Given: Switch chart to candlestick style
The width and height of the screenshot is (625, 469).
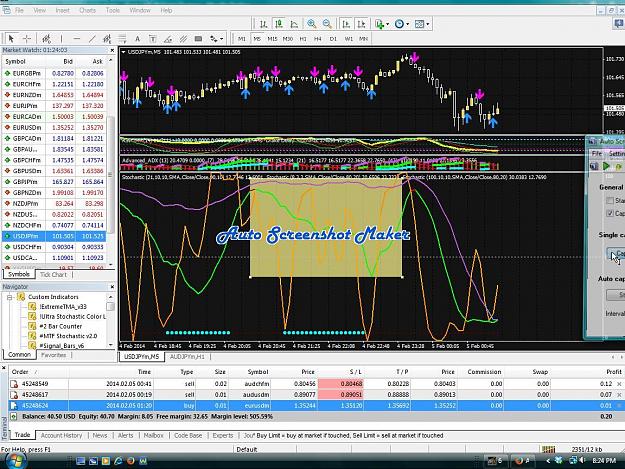Looking at the screenshot, I should 279,24.
